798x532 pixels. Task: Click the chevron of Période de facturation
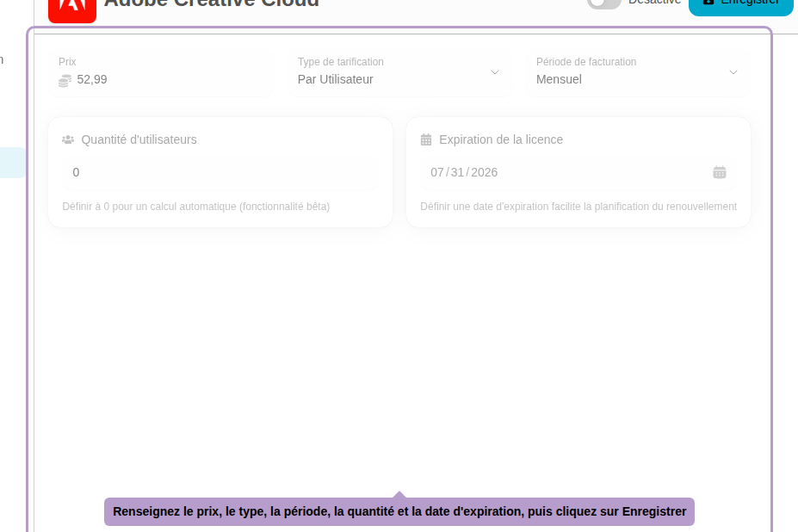[x=733, y=73]
